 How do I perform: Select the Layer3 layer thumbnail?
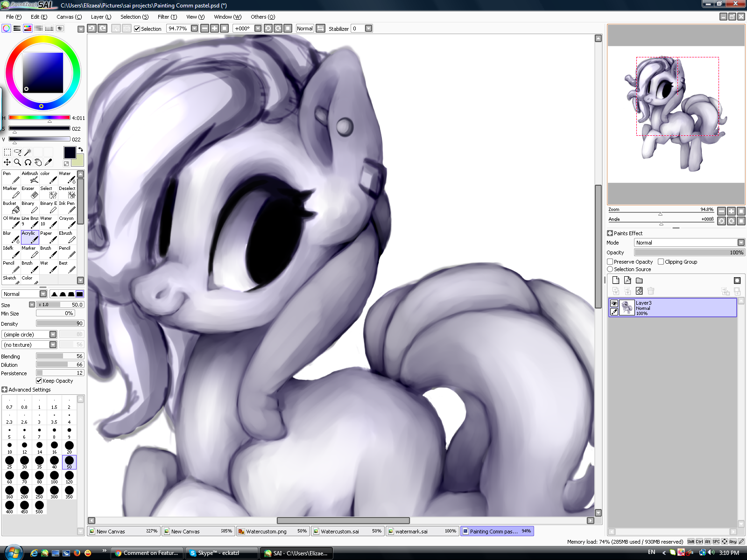click(627, 308)
